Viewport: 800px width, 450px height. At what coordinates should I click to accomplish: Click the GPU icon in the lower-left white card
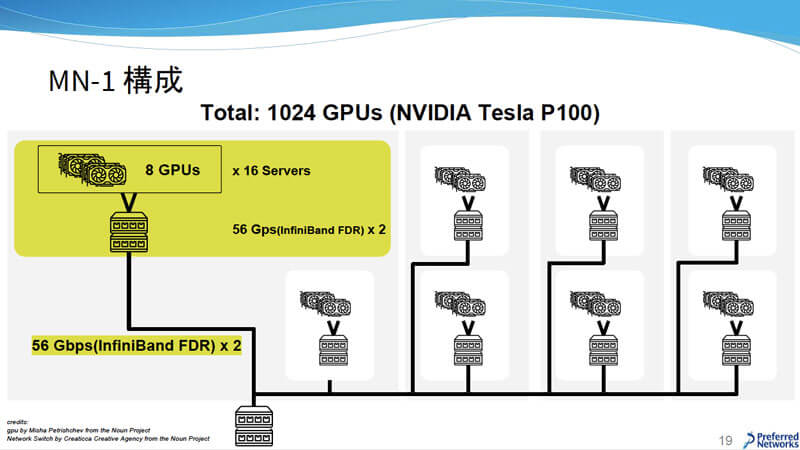326,304
